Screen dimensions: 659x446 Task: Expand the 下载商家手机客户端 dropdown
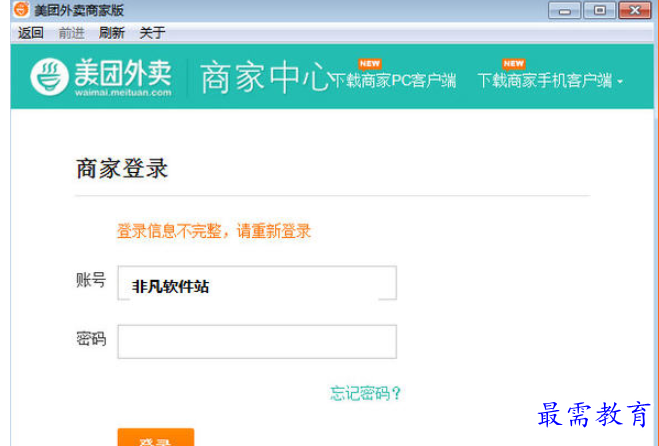[x=550, y=80]
